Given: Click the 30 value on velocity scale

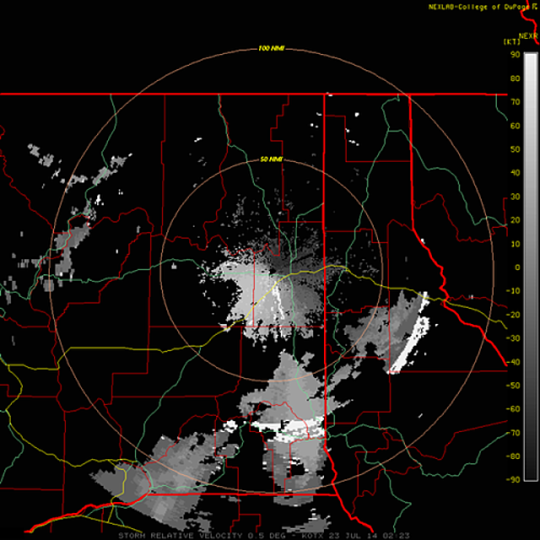Looking at the screenshot, I should coord(516,196).
